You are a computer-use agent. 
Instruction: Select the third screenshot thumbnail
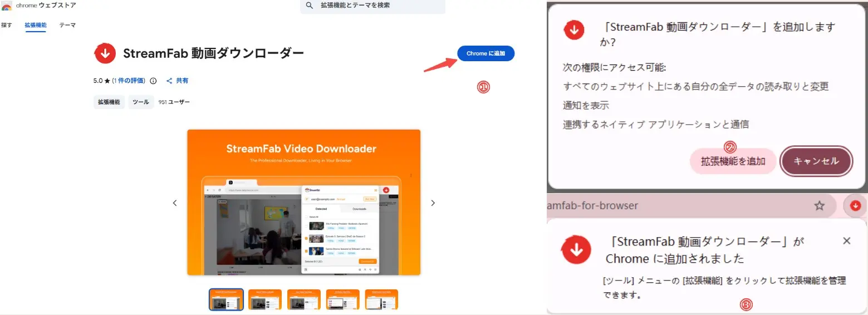point(304,299)
